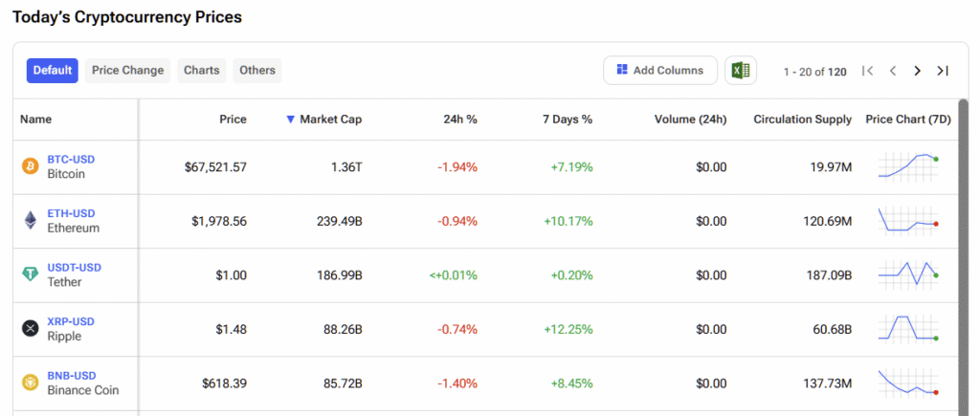980x416 pixels.
Task: Click the table's vertical scrollbar
Action: pos(963,257)
